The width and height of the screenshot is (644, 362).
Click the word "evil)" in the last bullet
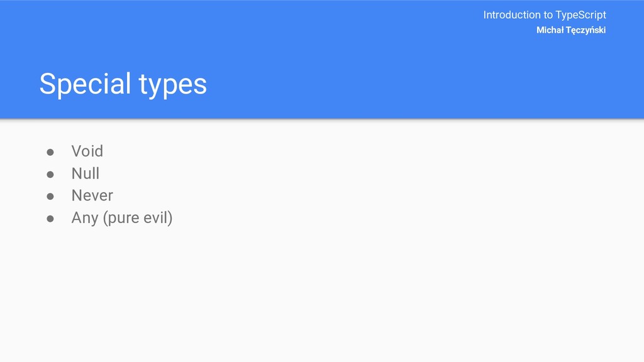tap(157, 218)
